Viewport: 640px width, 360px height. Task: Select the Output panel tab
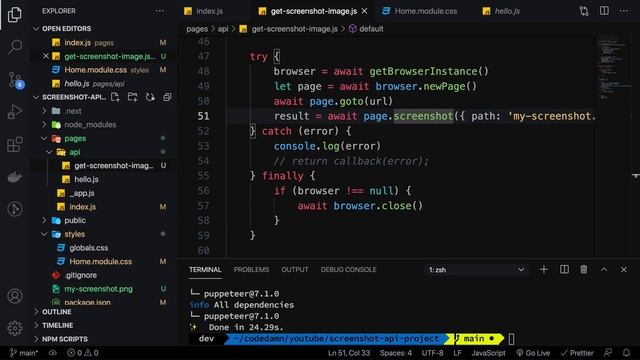coord(295,270)
